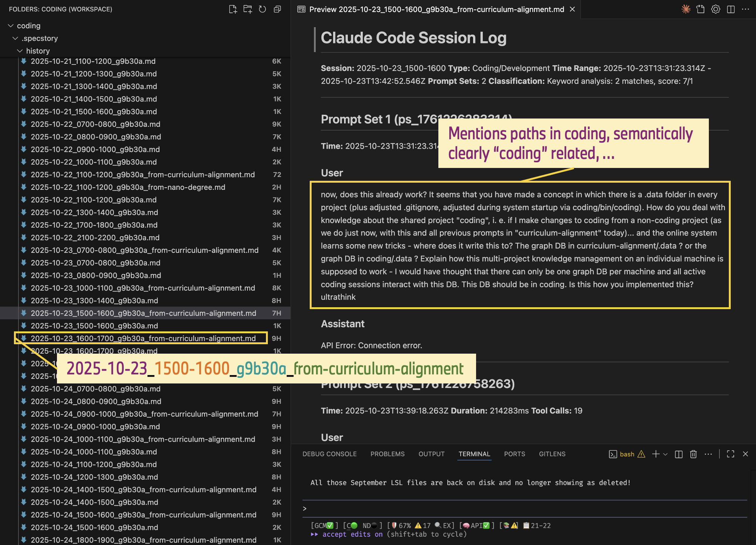756x545 pixels.
Task: Close the bottom terminal panel
Action: tap(745, 454)
